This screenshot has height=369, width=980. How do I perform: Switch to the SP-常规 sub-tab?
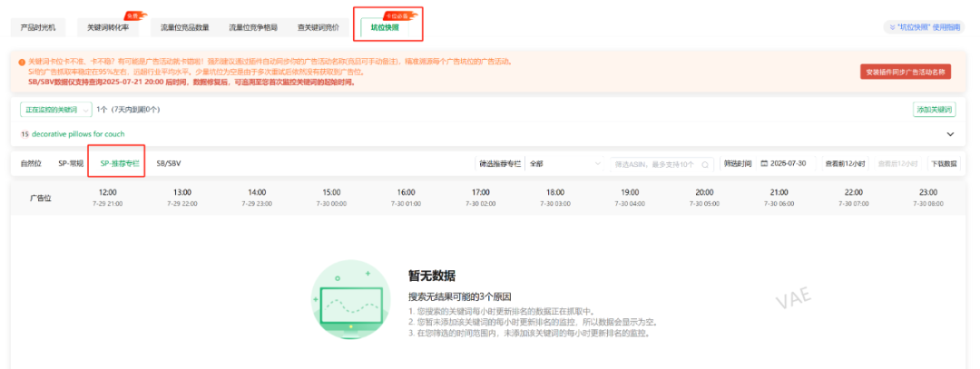pos(71,163)
